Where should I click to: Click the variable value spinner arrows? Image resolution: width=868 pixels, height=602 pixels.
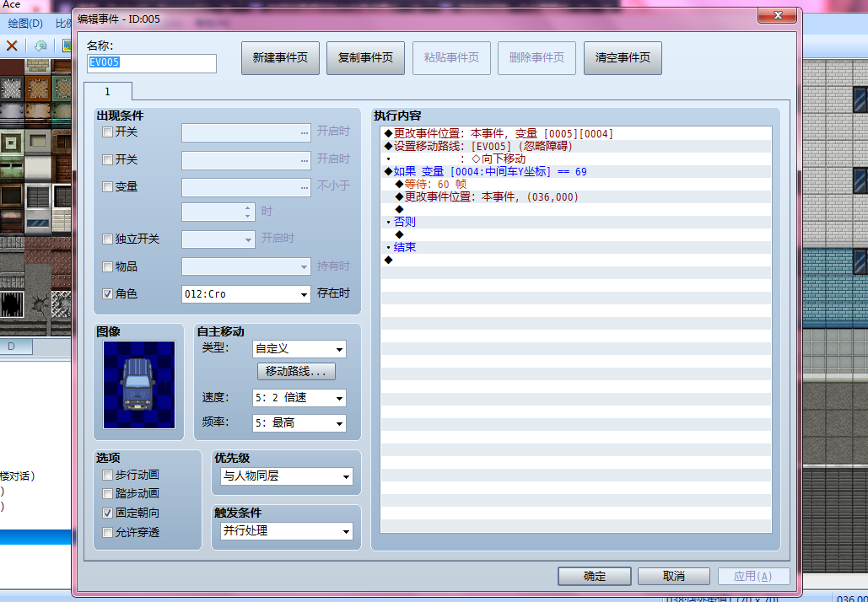tap(247, 212)
